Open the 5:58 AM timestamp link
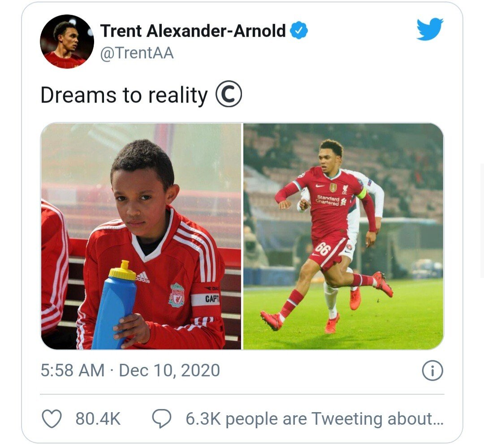The image size is (484, 448). pyautogui.click(x=73, y=370)
